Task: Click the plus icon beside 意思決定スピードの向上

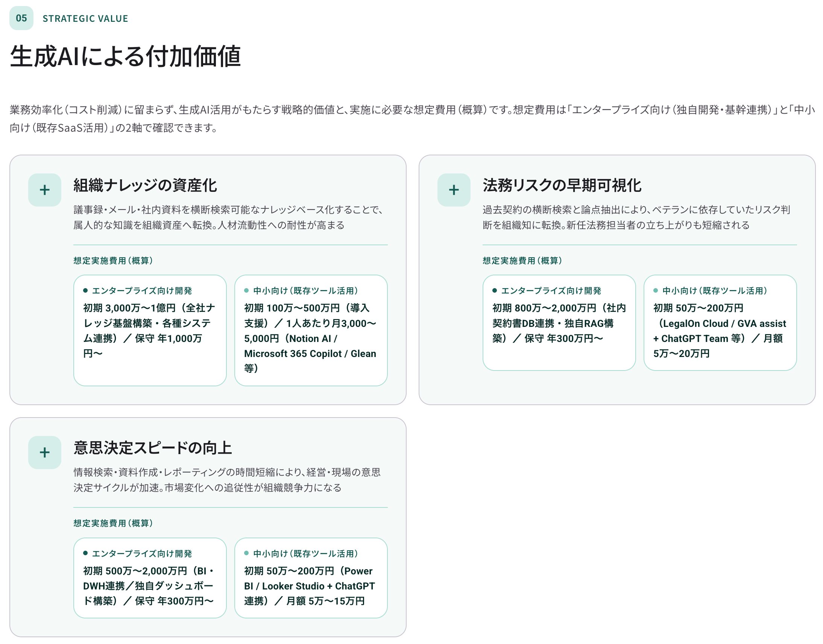Action: pyautogui.click(x=44, y=452)
